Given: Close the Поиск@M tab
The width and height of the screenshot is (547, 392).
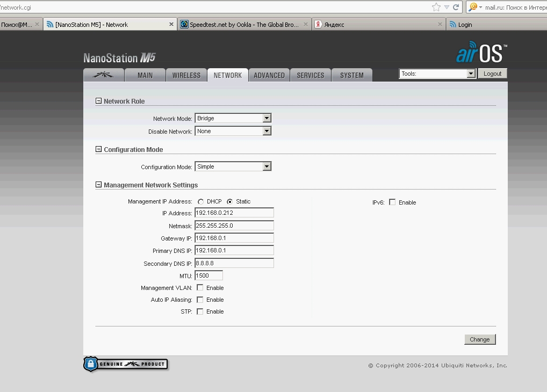Looking at the screenshot, I should (37, 24).
